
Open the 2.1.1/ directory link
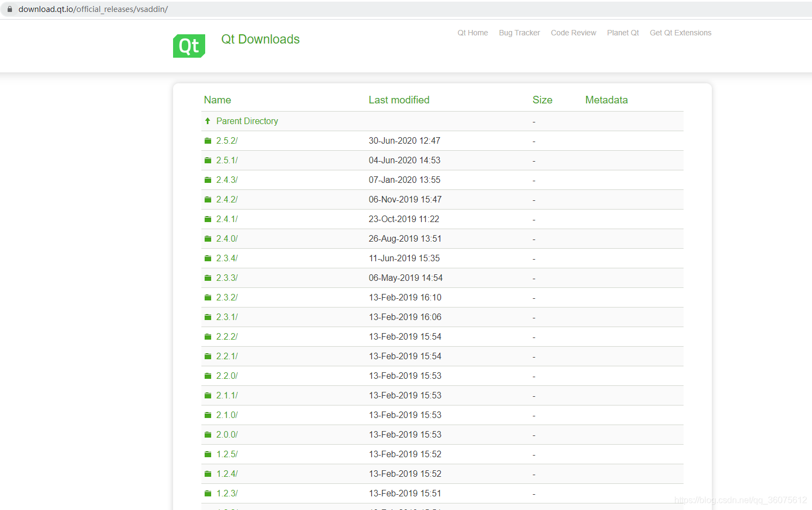(227, 395)
